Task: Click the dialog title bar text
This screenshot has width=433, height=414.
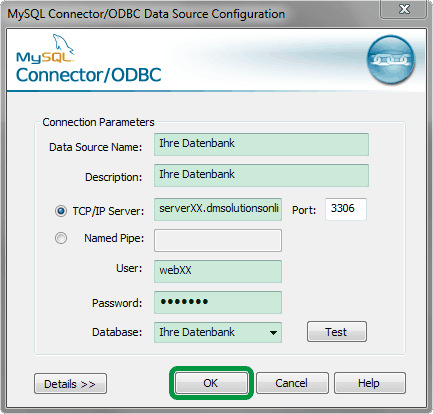Action: [x=146, y=14]
